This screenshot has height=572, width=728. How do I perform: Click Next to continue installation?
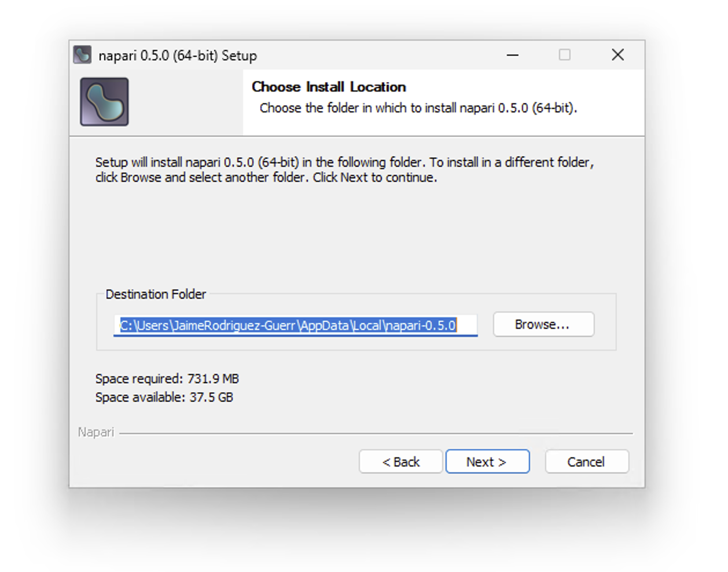pyautogui.click(x=487, y=461)
